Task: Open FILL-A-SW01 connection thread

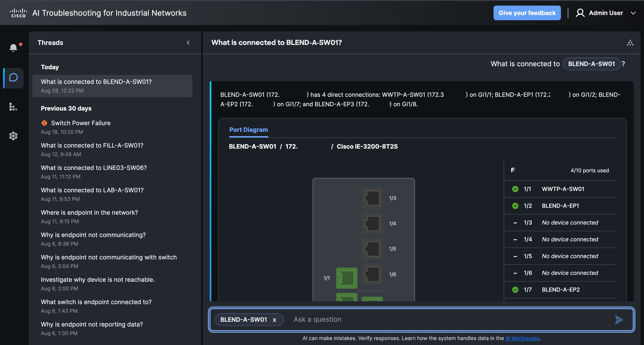Action: point(112,150)
